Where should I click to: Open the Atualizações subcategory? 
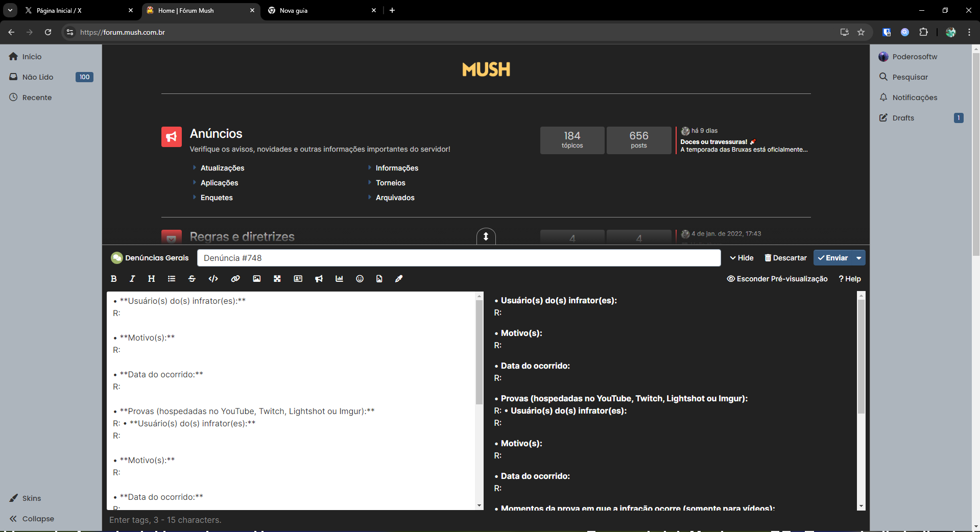[x=222, y=168]
